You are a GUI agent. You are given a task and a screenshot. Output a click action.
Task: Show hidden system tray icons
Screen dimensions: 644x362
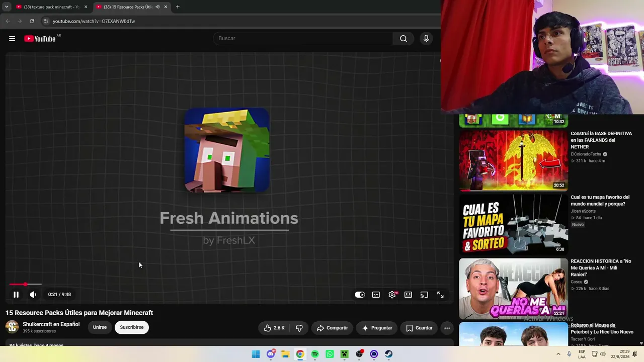pos(558,354)
